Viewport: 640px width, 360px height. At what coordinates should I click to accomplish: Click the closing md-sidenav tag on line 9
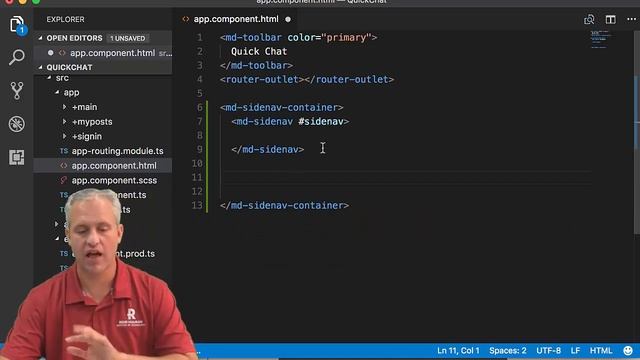click(267, 149)
